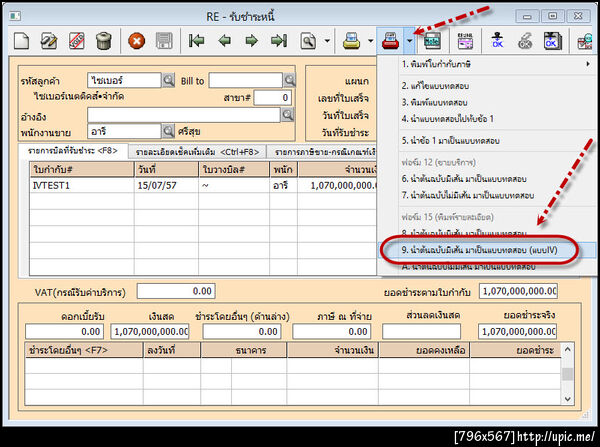The height and width of the screenshot is (447, 600).
Task: Click the edit record pencil icon
Action: [49, 41]
